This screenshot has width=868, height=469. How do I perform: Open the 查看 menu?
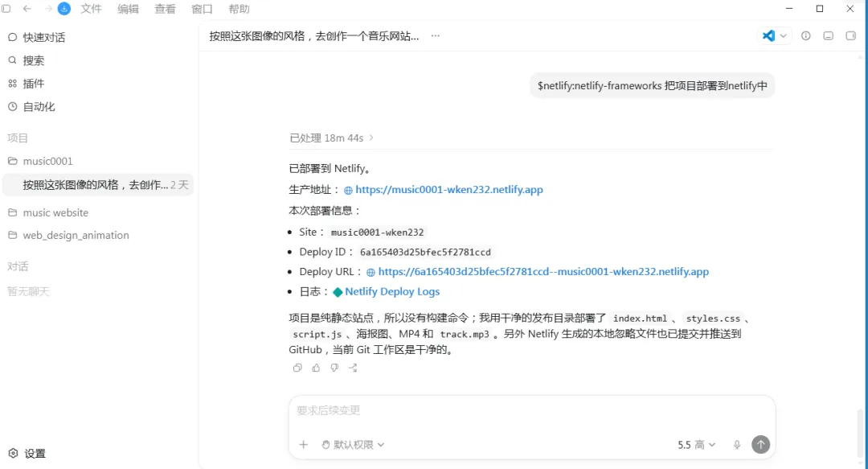[165, 9]
